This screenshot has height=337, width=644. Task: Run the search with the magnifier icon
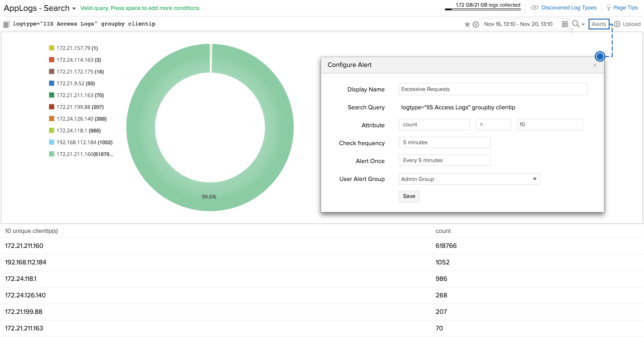(x=575, y=24)
